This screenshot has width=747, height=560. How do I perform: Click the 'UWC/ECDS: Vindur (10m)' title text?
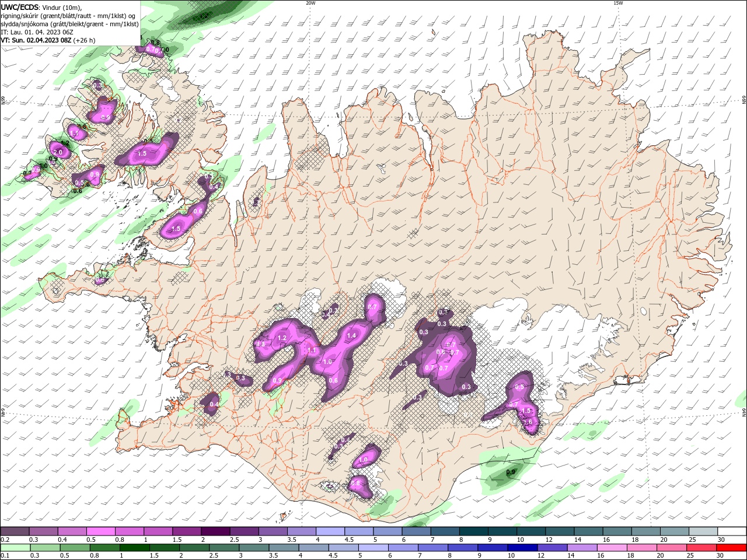tap(41, 7)
